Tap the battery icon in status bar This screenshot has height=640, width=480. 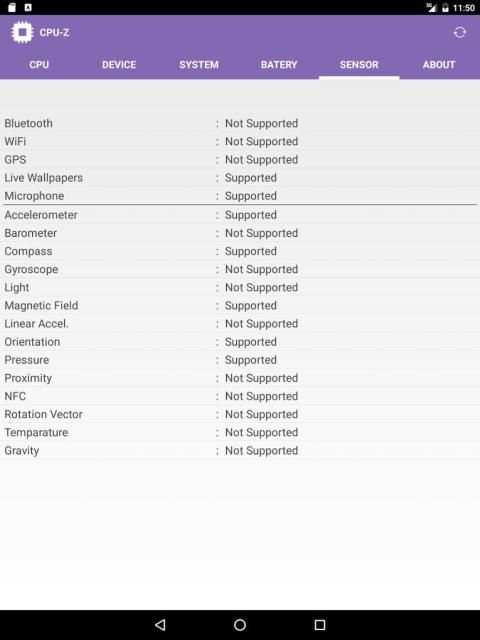tap(445, 8)
